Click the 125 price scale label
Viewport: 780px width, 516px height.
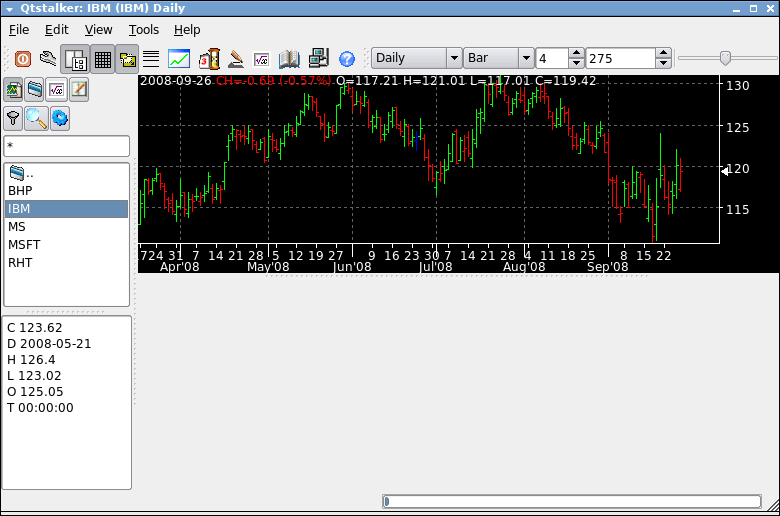point(738,127)
